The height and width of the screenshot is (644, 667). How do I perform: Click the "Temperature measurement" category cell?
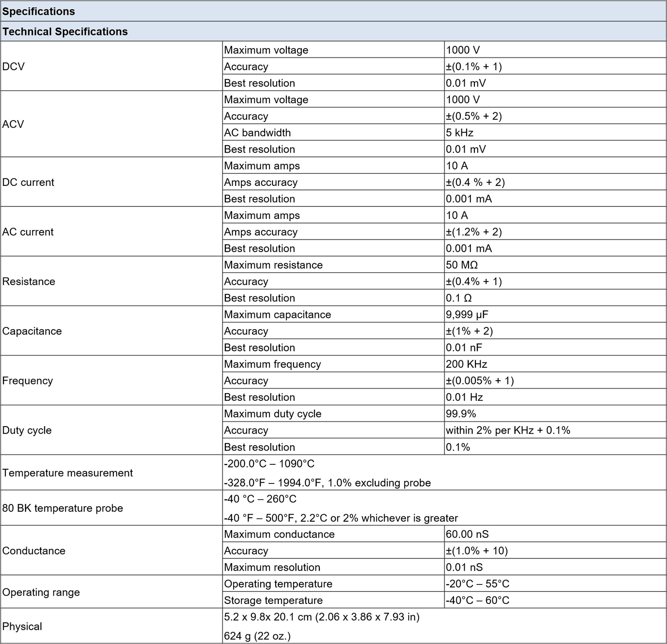coord(111,473)
